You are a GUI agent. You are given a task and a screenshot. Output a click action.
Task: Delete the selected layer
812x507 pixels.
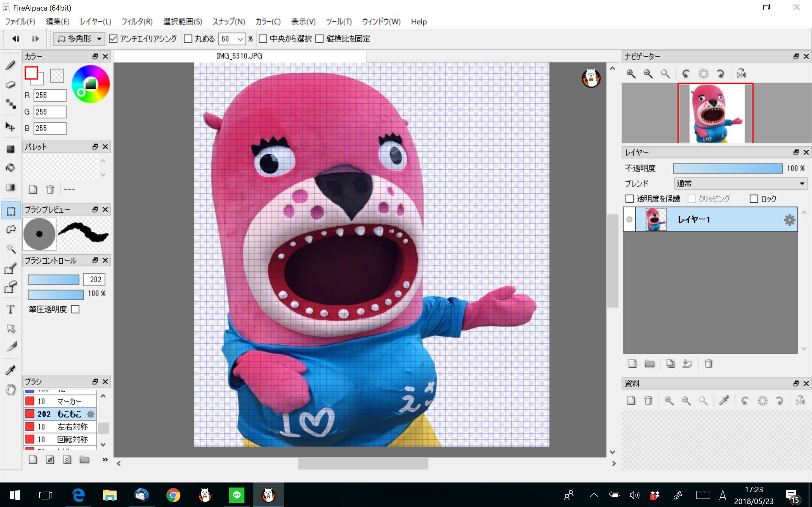708,364
